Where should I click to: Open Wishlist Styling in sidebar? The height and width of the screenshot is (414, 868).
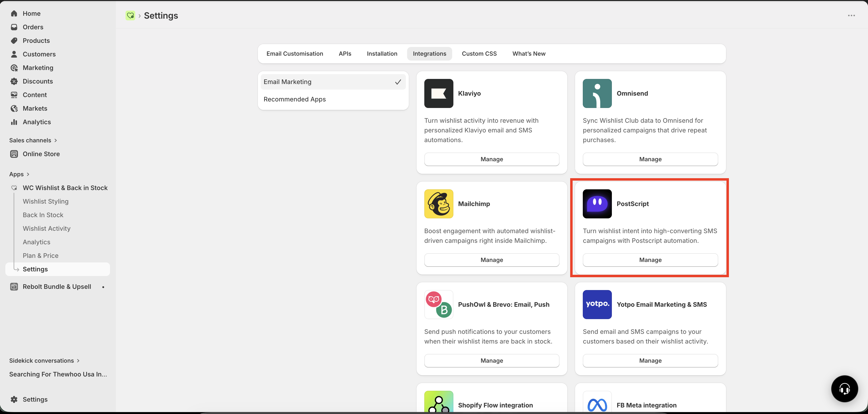(x=46, y=201)
